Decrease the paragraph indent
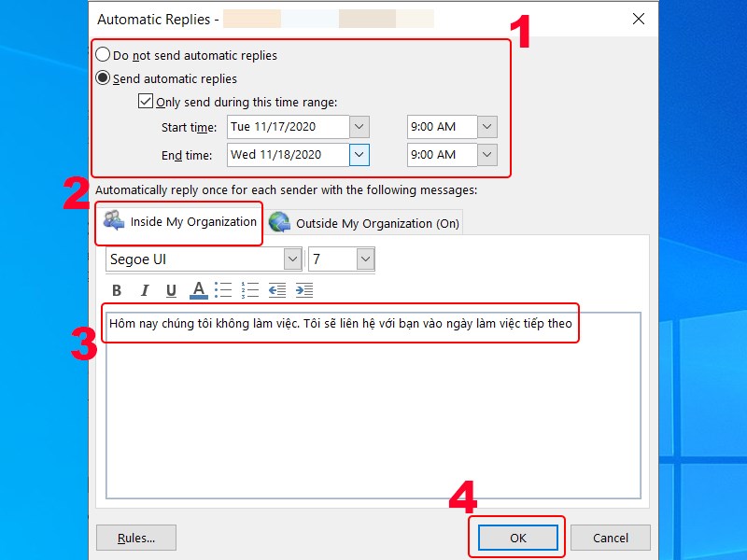The image size is (747, 560). [276, 290]
